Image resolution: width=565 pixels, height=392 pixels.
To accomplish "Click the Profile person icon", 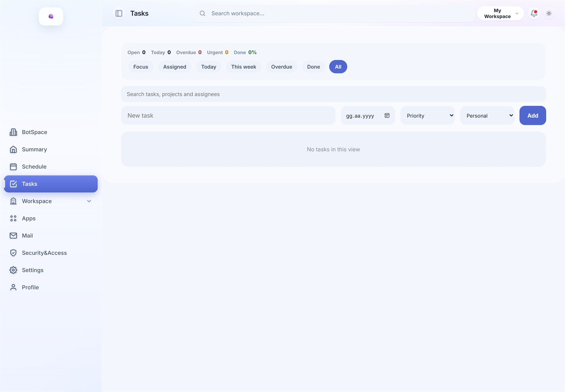I will [13, 287].
